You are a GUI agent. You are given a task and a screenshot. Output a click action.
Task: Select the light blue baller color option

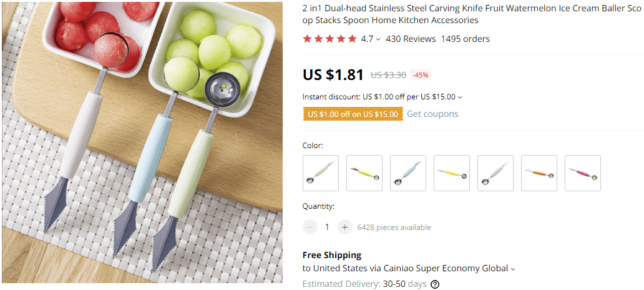click(408, 173)
